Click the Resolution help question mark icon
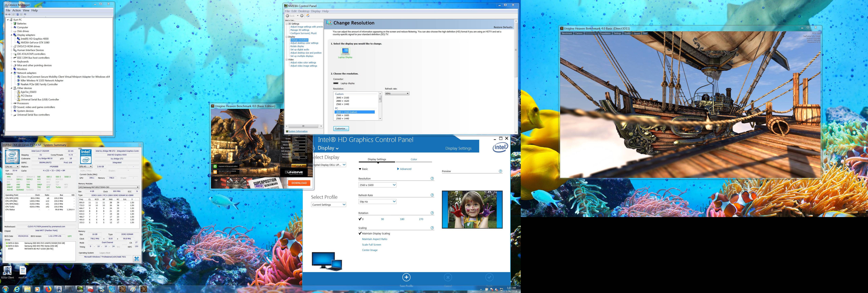This screenshot has width=868, height=293. coord(432,178)
